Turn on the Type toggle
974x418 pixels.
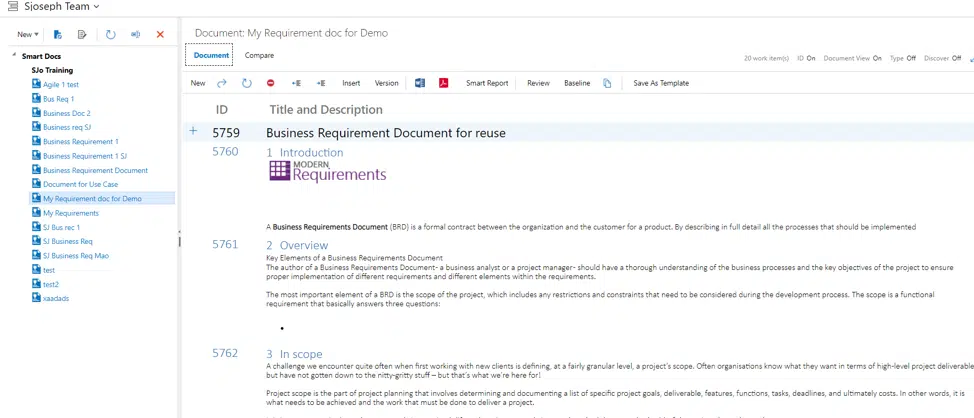point(903,58)
